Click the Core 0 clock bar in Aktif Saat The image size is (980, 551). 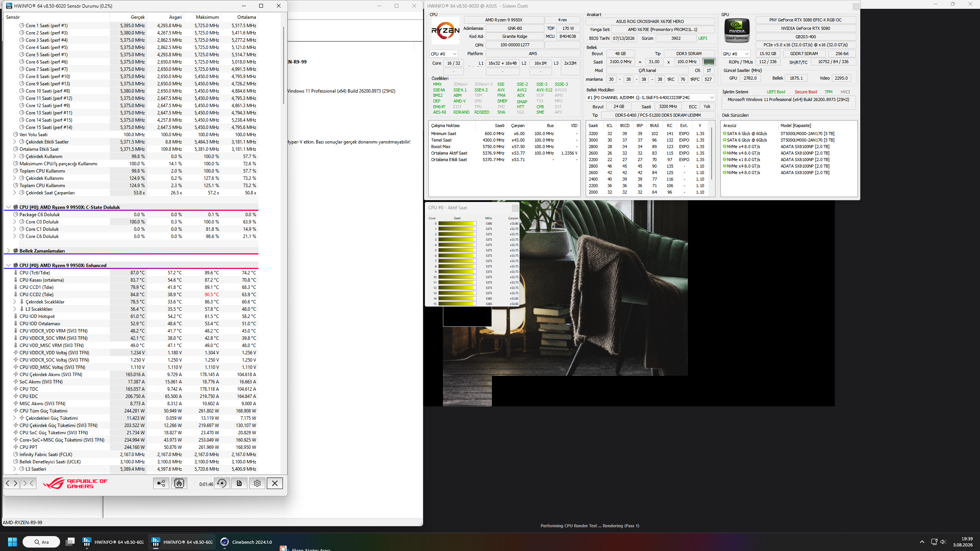coord(457,223)
